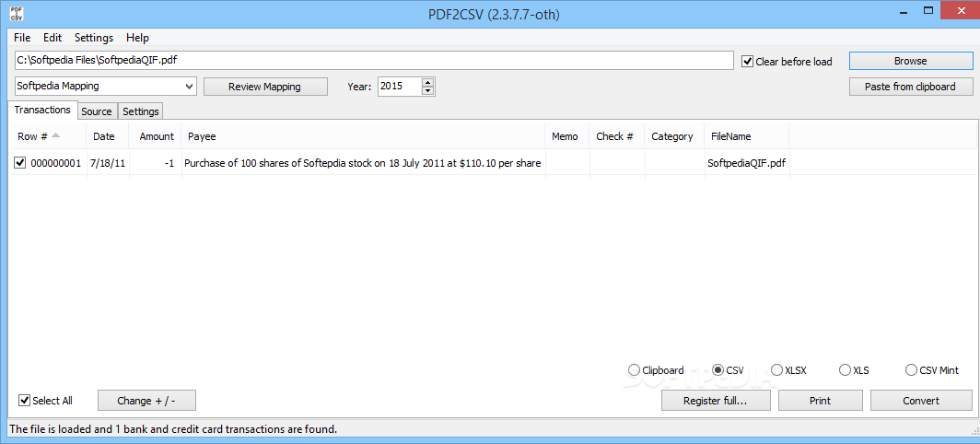Switch to the Settings tab
The width and height of the screenshot is (980, 444).
141,111
